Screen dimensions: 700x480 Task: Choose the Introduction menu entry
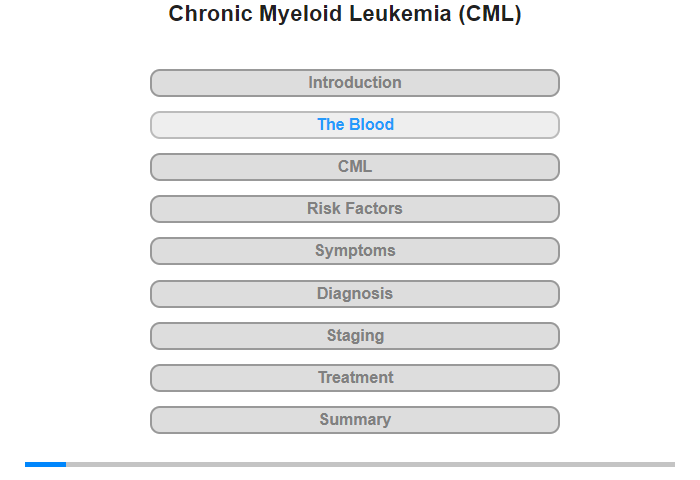coord(355,83)
